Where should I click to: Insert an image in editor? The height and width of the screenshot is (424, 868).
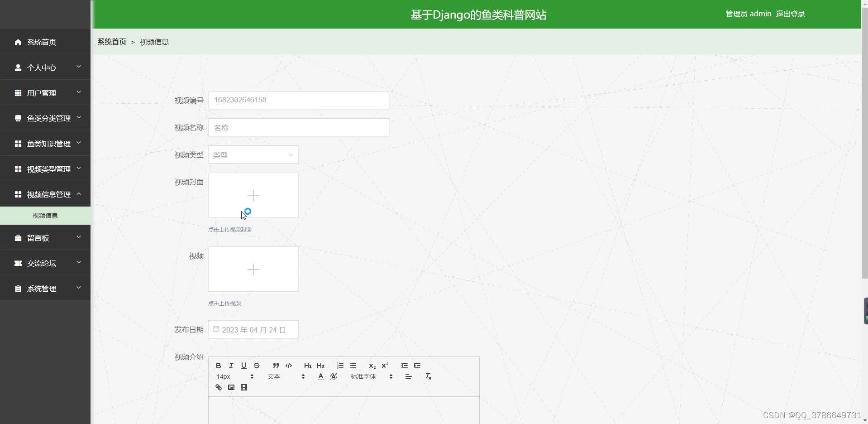pos(231,387)
